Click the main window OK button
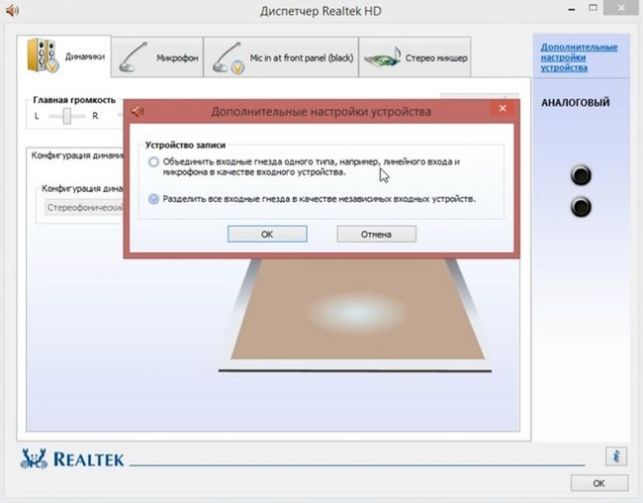 pyautogui.click(x=599, y=483)
